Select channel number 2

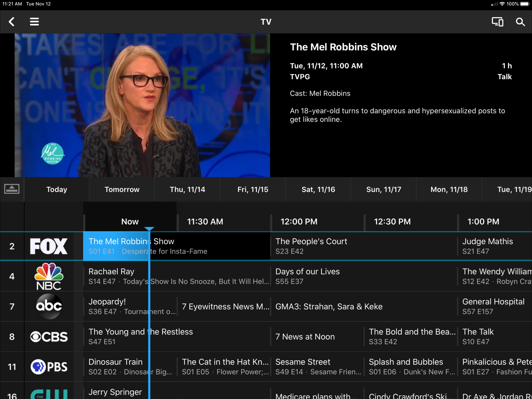point(12,246)
